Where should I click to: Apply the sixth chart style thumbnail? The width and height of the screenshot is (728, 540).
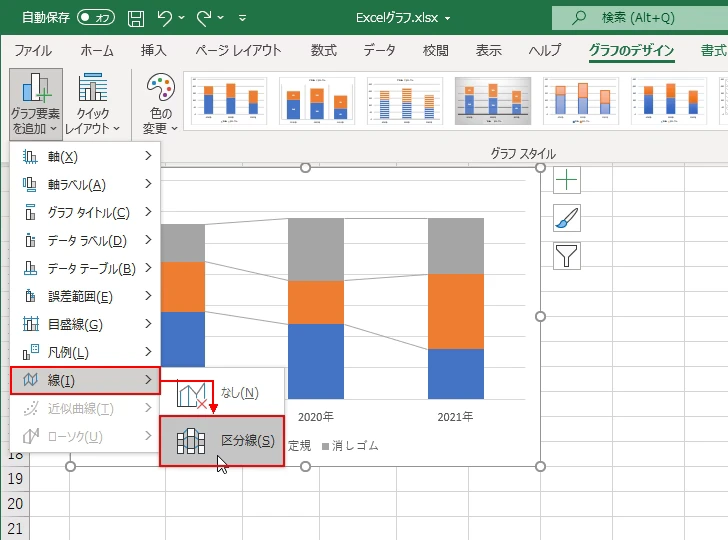click(669, 101)
